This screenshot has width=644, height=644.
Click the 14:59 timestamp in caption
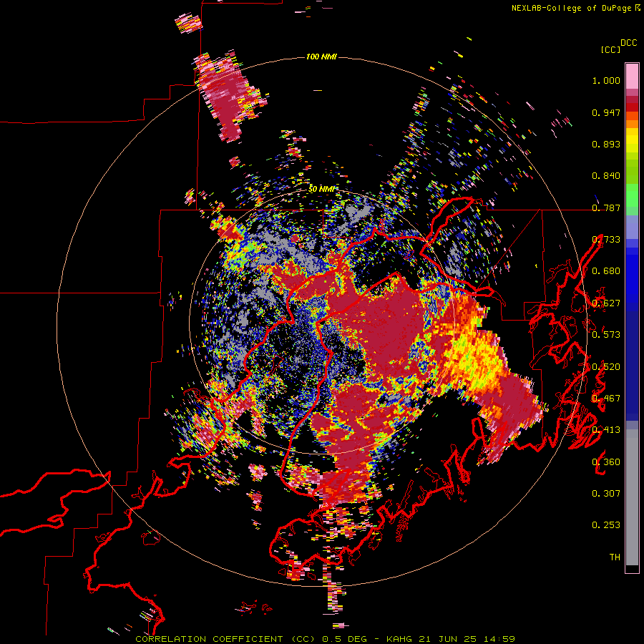(x=499, y=639)
